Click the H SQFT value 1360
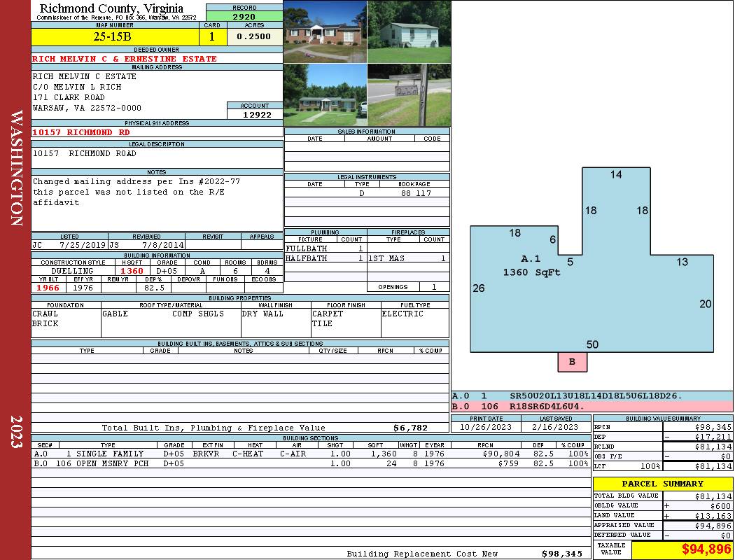735x560 pixels. coord(132,271)
